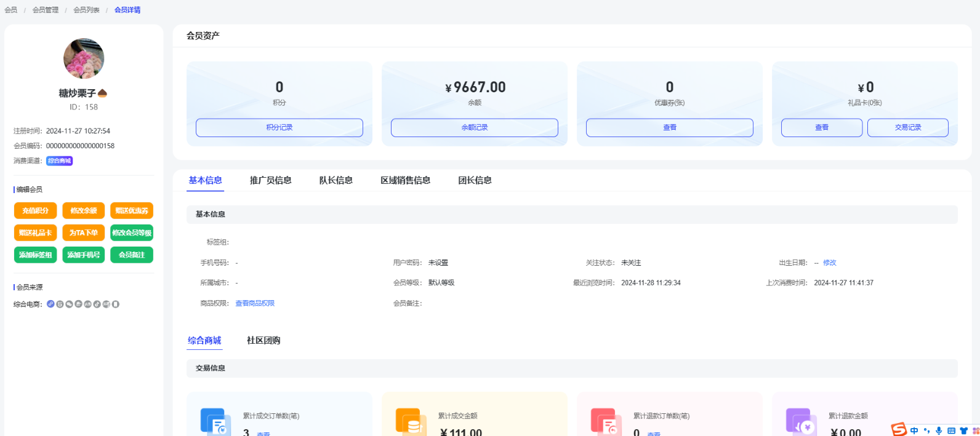Click the TikTok source icon in 综合电商
Viewport: 980px width, 436px height.
pos(97,304)
